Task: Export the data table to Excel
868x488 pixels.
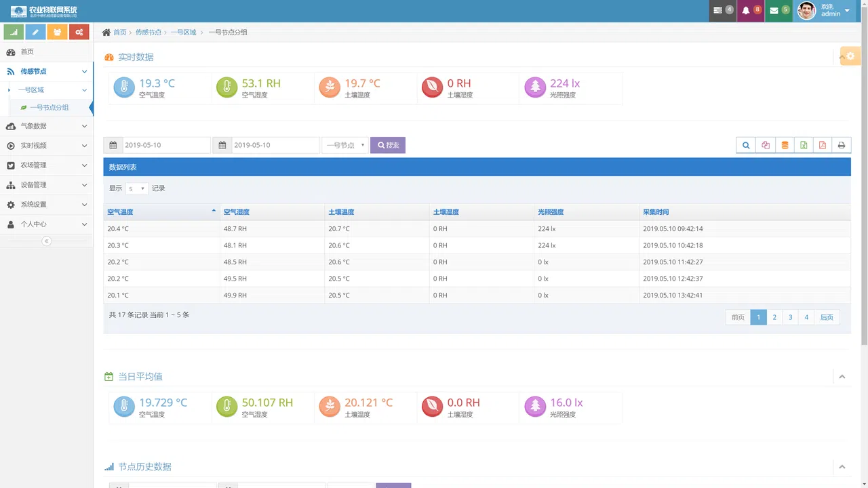Action: pos(803,145)
